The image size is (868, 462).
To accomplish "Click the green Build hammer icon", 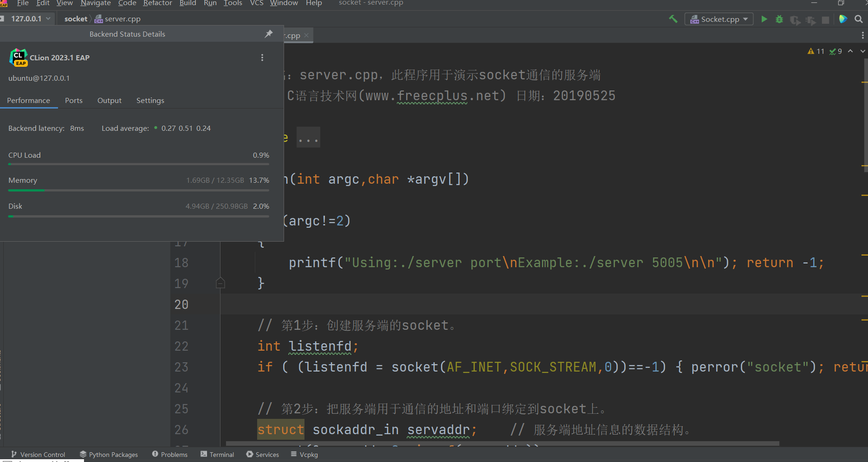I will [x=673, y=19].
